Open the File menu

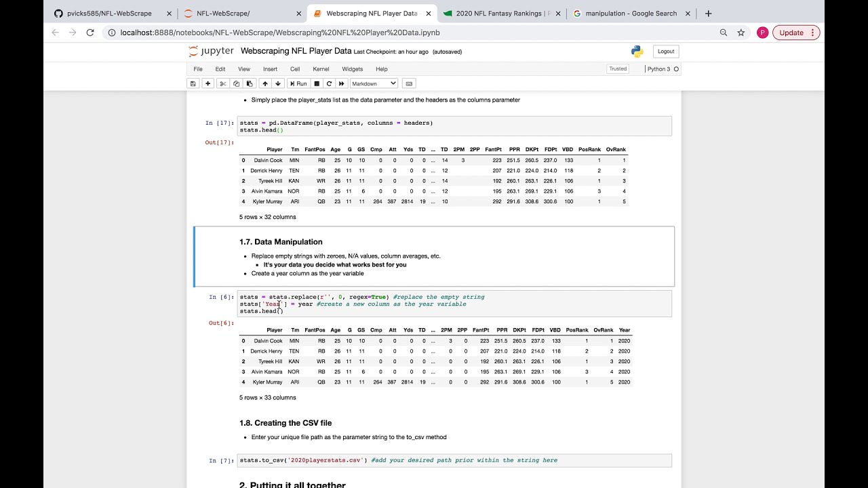pyautogui.click(x=198, y=69)
